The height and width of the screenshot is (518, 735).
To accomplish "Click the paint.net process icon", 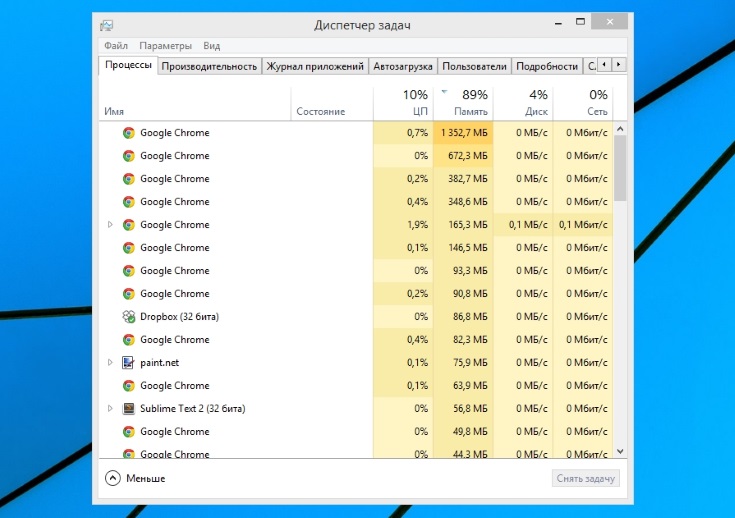I will coord(128,363).
